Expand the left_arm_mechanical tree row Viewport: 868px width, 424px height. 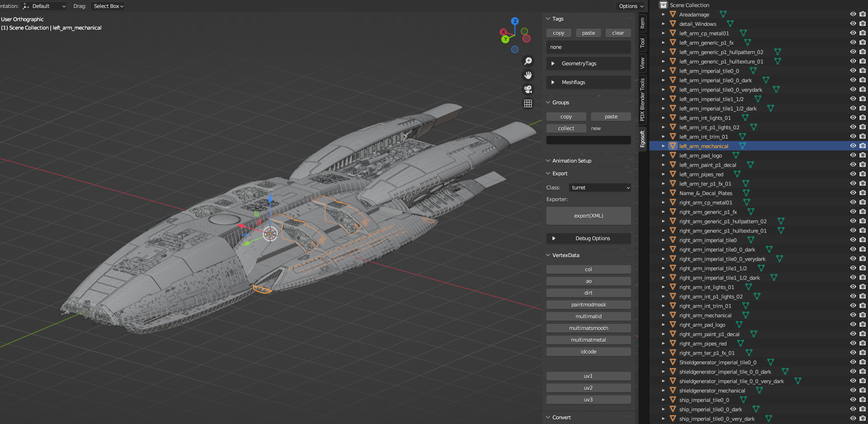click(x=663, y=146)
